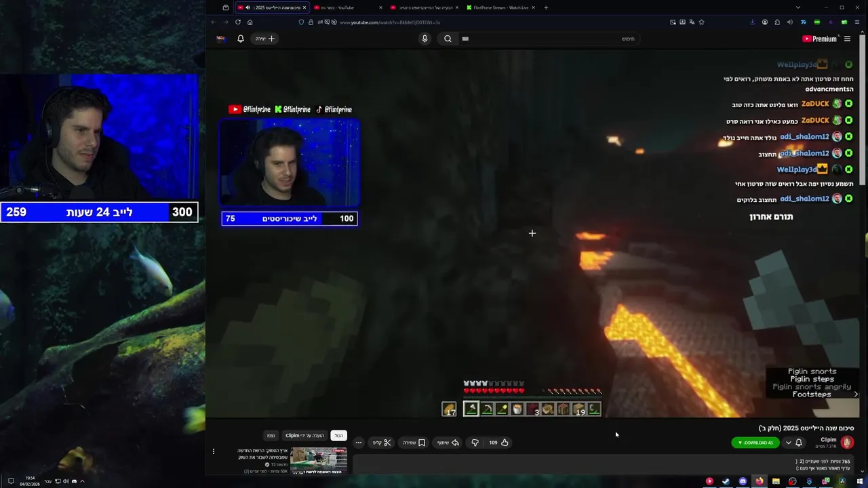Open the Clipim channel name link
The width and height of the screenshot is (868, 488).
[828, 440]
